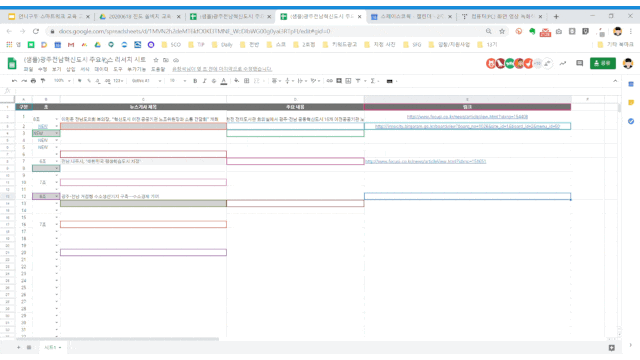The height and width of the screenshot is (360, 640).
Task: Click the merge cells icon
Action: [256, 81]
